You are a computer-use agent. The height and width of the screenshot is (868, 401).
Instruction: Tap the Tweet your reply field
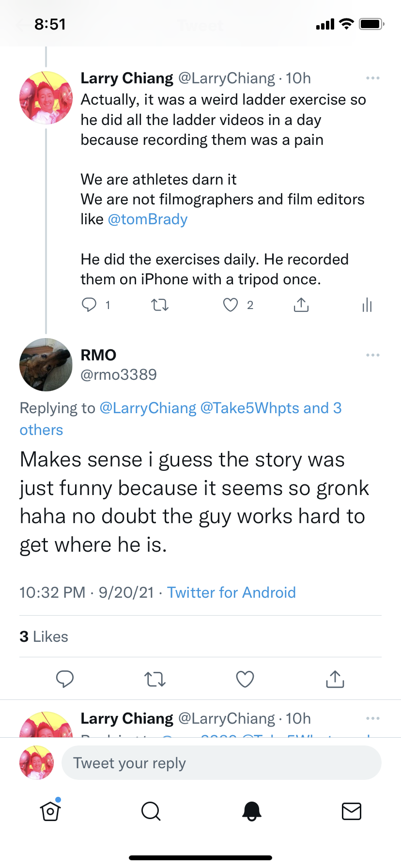point(221,763)
